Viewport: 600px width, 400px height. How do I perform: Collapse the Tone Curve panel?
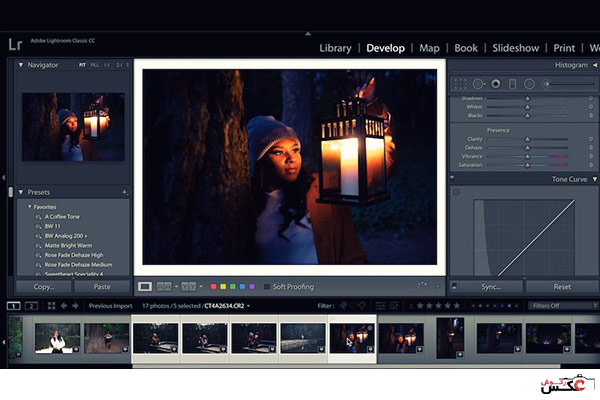pos(595,179)
